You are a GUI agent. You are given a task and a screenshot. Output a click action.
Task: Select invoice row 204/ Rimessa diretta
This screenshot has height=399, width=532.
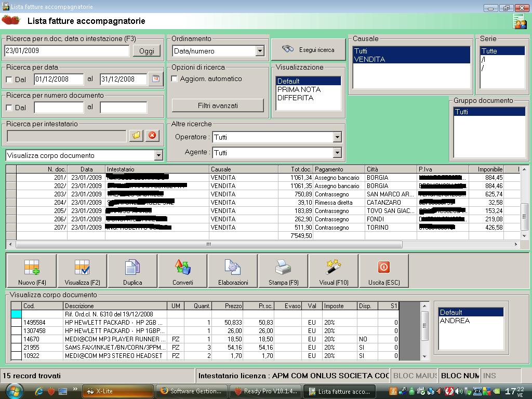pos(263,203)
